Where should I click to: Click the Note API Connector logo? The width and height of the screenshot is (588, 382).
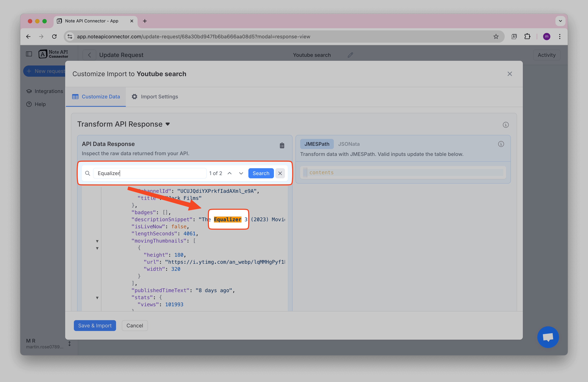click(53, 54)
